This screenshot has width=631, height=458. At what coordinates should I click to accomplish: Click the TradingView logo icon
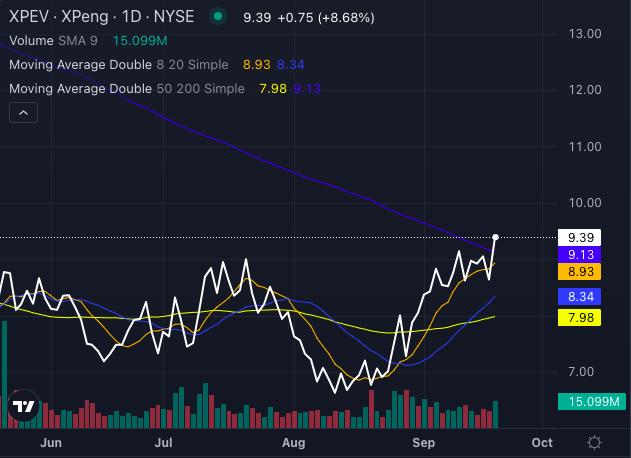tap(23, 405)
